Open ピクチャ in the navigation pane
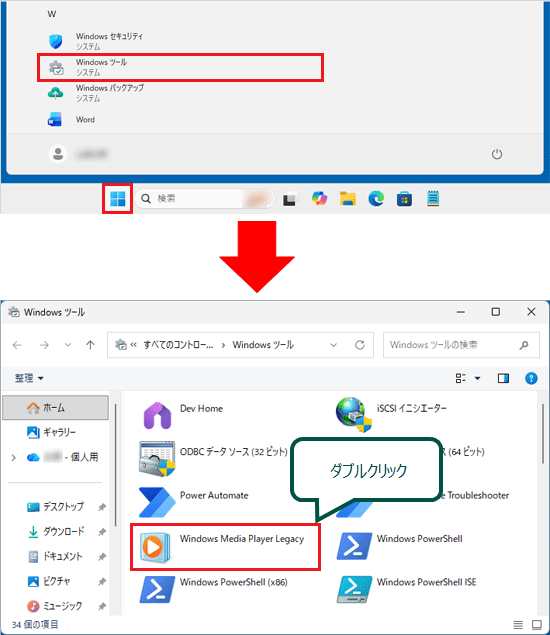This screenshot has height=635, width=550. click(x=49, y=581)
